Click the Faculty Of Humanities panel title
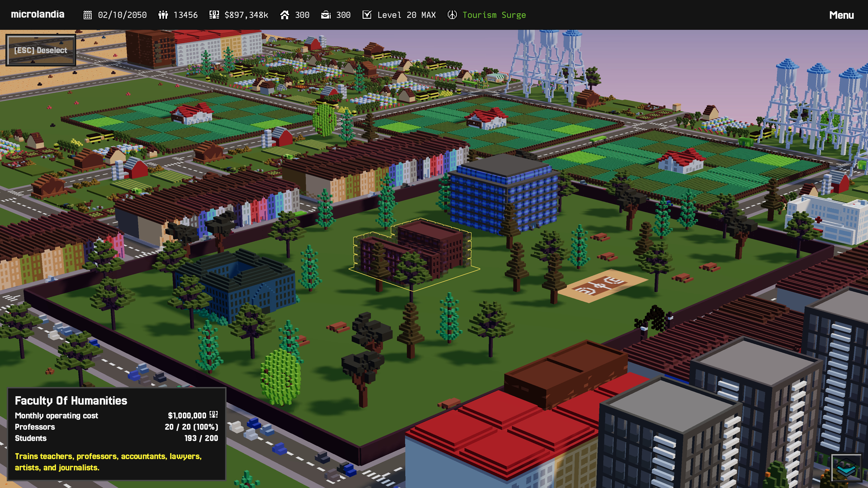The height and width of the screenshot is (488, 868). click(71, 400)
